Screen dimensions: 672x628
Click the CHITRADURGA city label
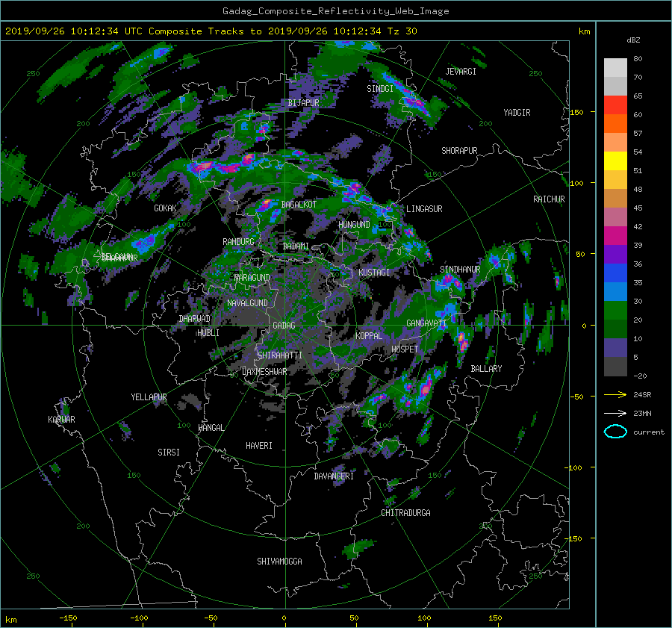click(405, 513)
